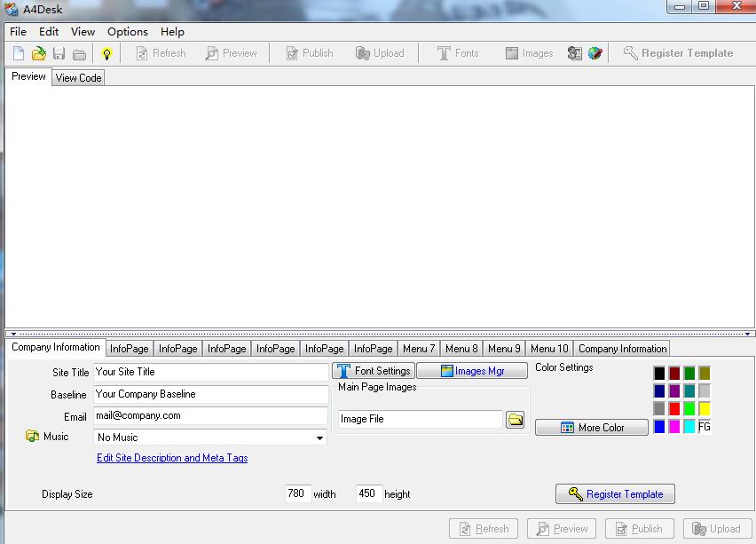Viewport: 756px width, 544px height.
Task: Pick the magenta color swatch
Action: pos(674,426)
